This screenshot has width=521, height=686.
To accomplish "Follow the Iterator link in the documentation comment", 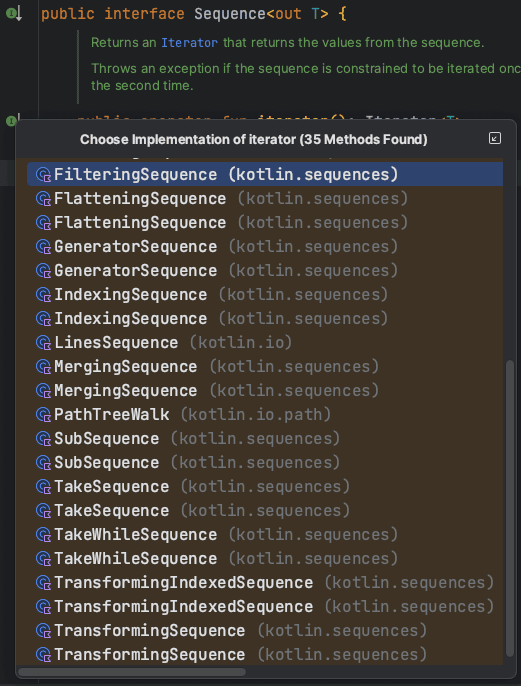I will click(x=189, y=42).
